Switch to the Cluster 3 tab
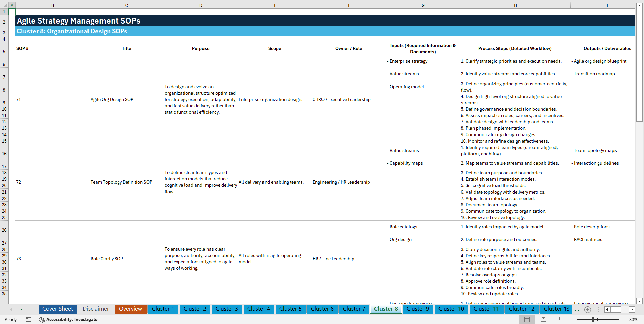 pyautogui.click(x=227, y=309)
